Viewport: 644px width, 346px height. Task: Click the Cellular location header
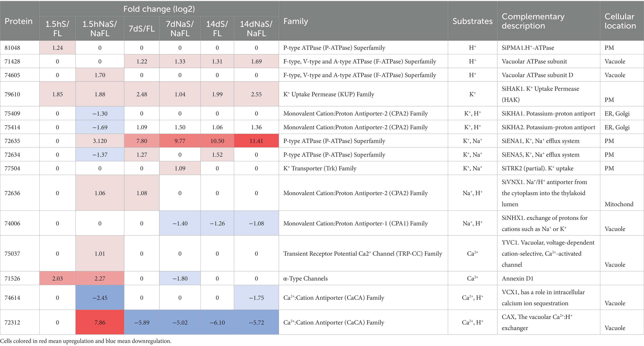[x=622, y=21]
